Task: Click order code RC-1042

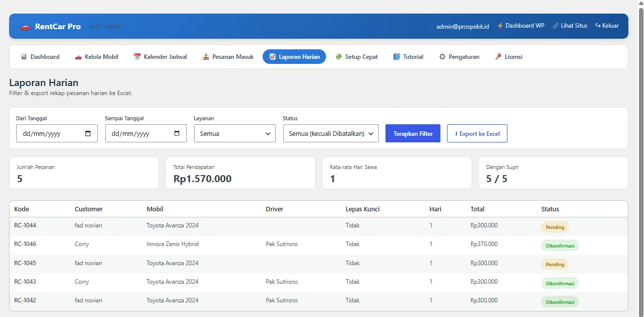Action: pos(25,300)
